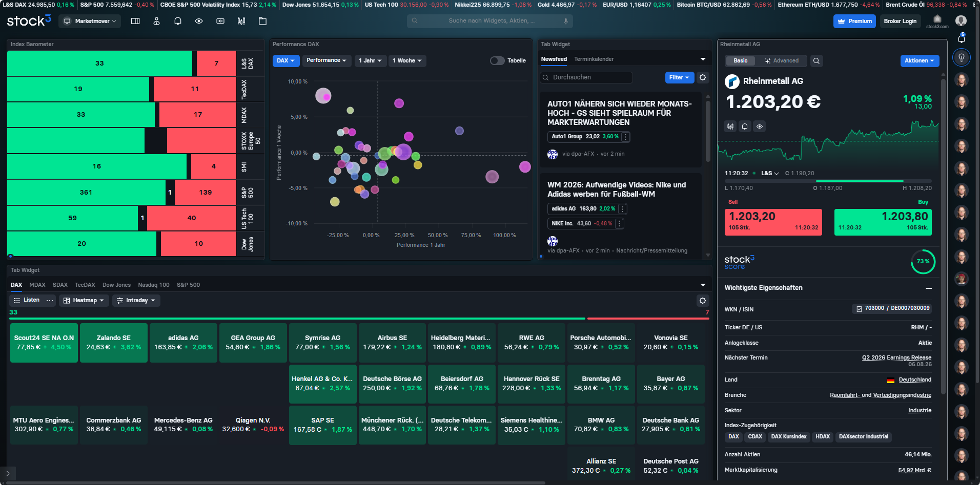Copy WKN/ISIN with the clipboard icon
Viewport: 980px width, 485px height.
[859, 308]
